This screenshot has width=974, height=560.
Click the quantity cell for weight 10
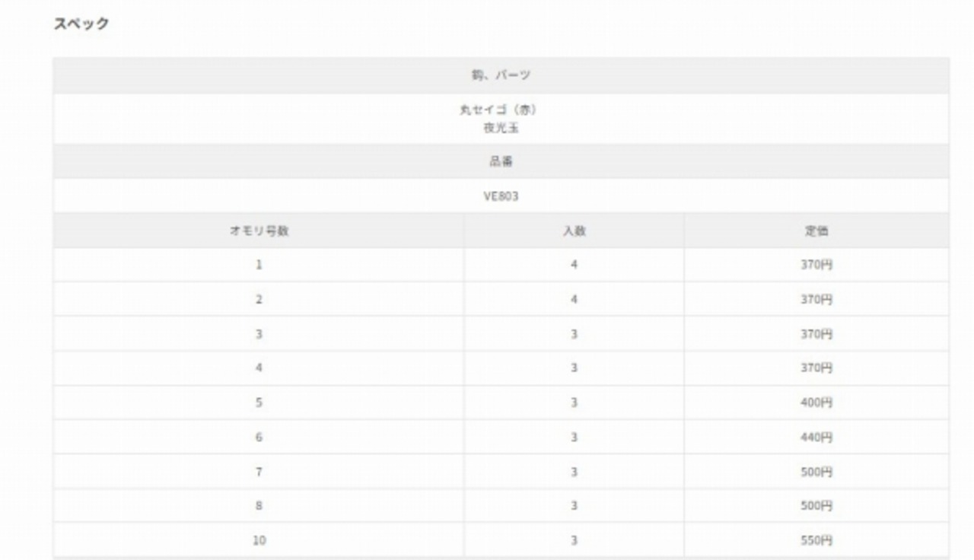pyautogui.click(x=574, y=541)
